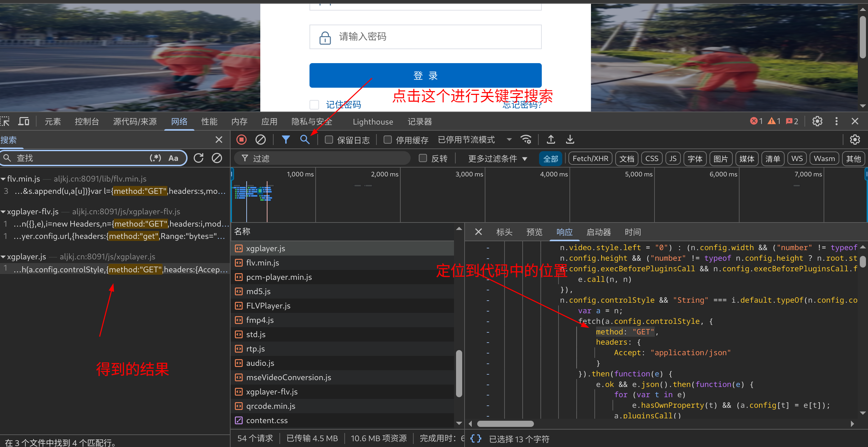868x447 pixels.
Task: Enable the 停用缓存 checkbox
Action: 388,140
